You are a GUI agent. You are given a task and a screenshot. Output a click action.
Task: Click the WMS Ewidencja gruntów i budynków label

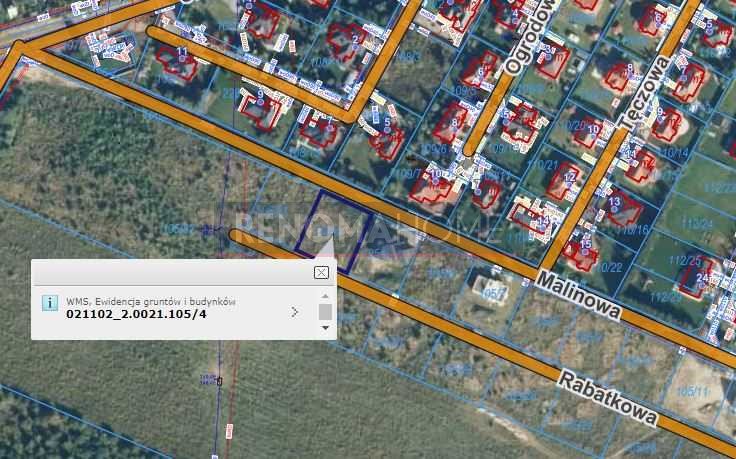pyautogui.click(x=150, y=300)
